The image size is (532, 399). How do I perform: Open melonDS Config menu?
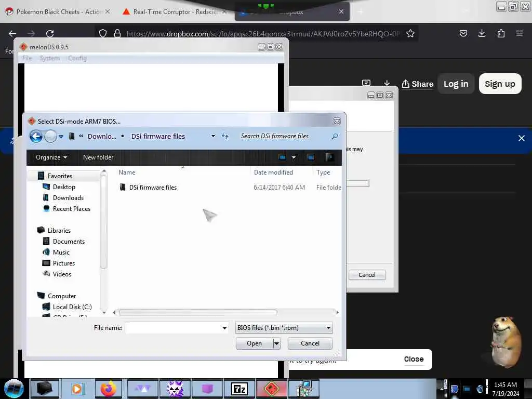tap(77, 58)
